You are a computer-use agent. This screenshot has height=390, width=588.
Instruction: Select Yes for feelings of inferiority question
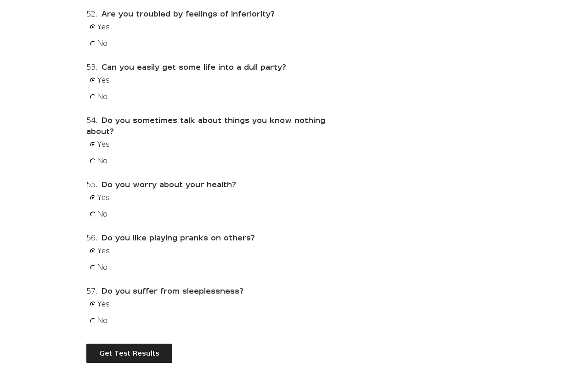[92, 27]
